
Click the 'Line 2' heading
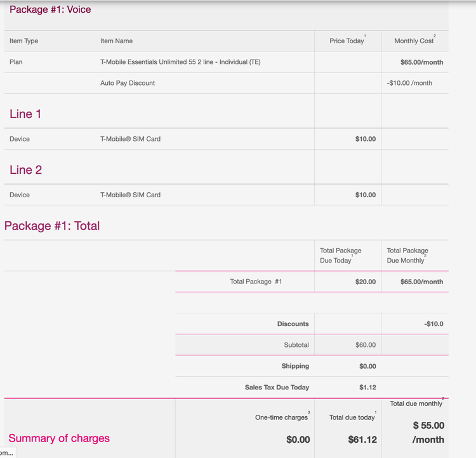click(25, 170)
